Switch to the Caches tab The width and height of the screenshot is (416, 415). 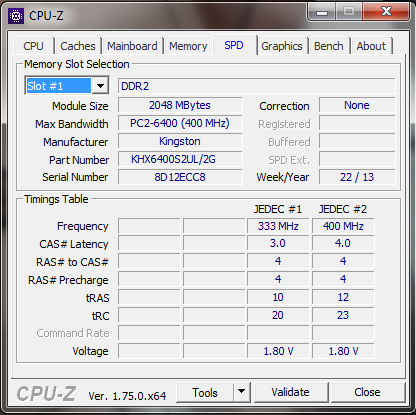coord(78,46)
